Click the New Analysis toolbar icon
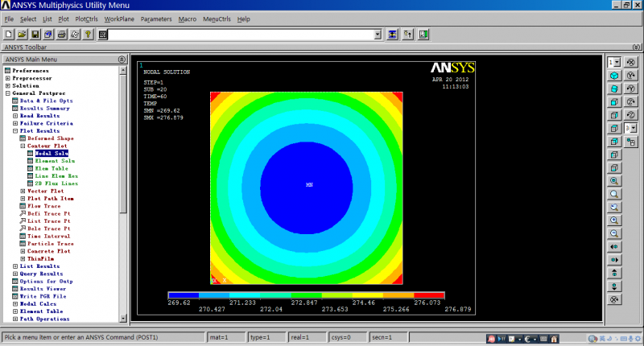644x346 pixels. click(9, 35)
